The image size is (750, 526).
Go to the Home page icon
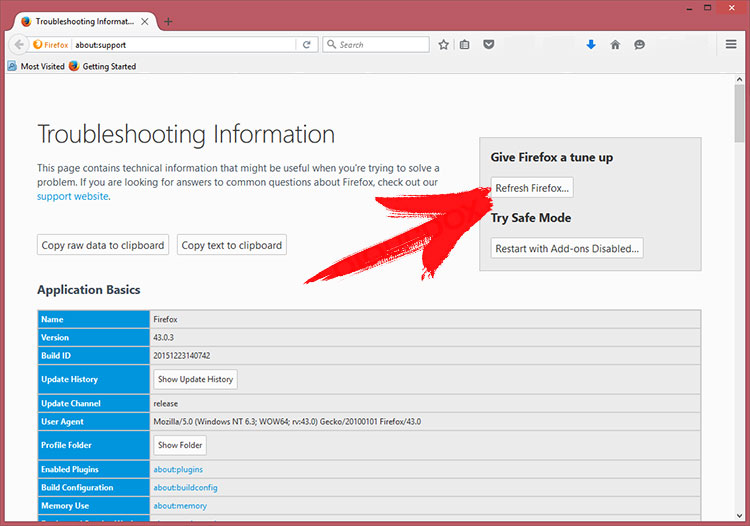tap(615, 44)
